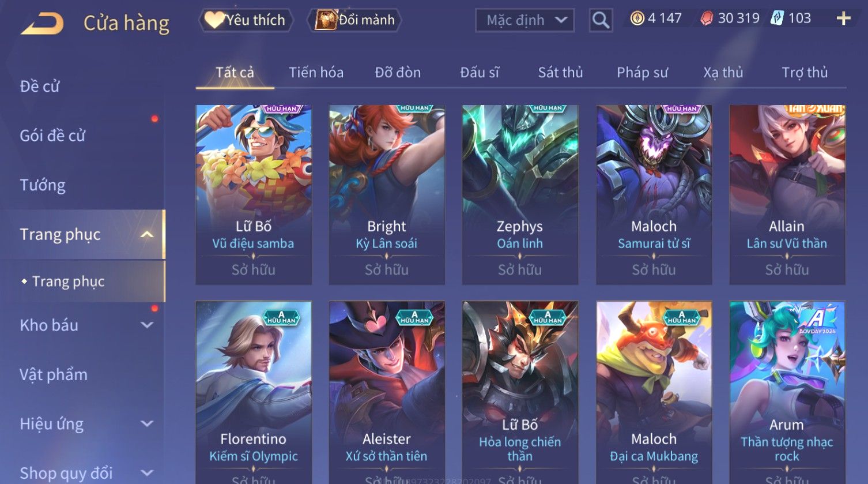Go back using the return arrow icon

(x=42, y=24)
